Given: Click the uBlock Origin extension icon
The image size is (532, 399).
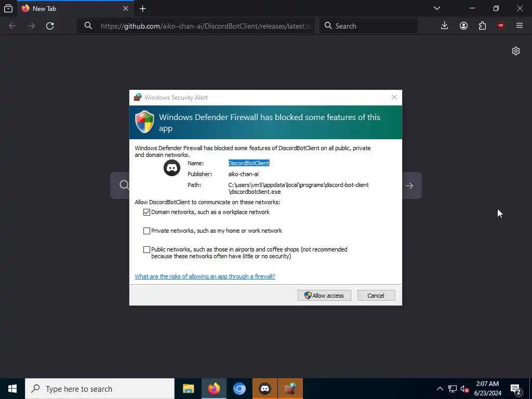Looking at the screenshot, I should [501, 26].
